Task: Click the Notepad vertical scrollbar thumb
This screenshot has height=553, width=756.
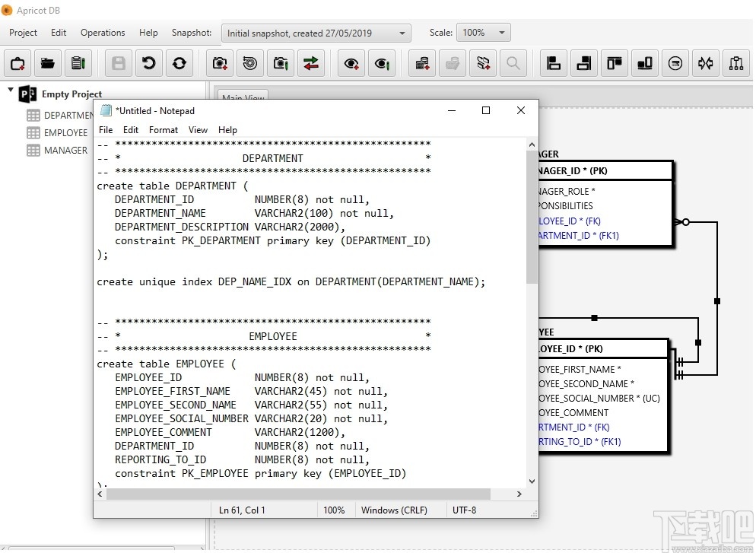Action: pyautogui.click(x=531, y=217)
